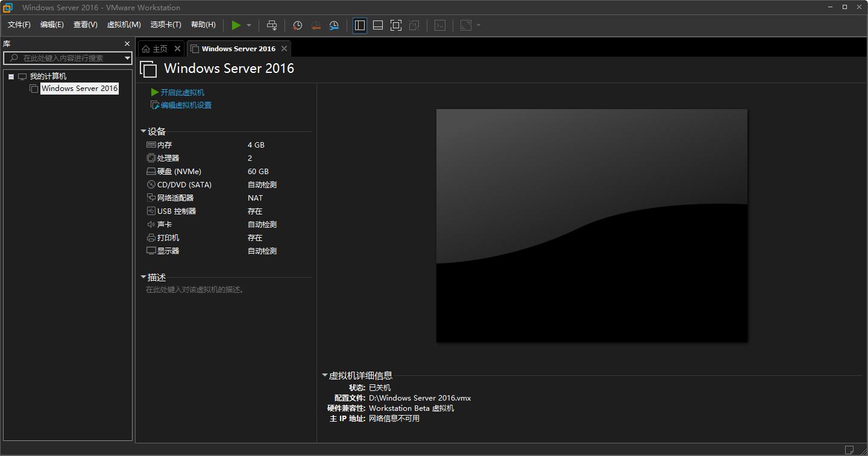Click the 已关机 status value
The width and height of the screenshot is (868, 456).
[380, 388]
